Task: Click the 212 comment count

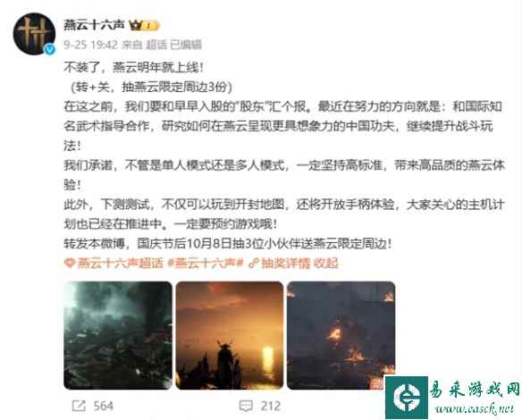Action: pyautogui.click(x=271, y=406)
